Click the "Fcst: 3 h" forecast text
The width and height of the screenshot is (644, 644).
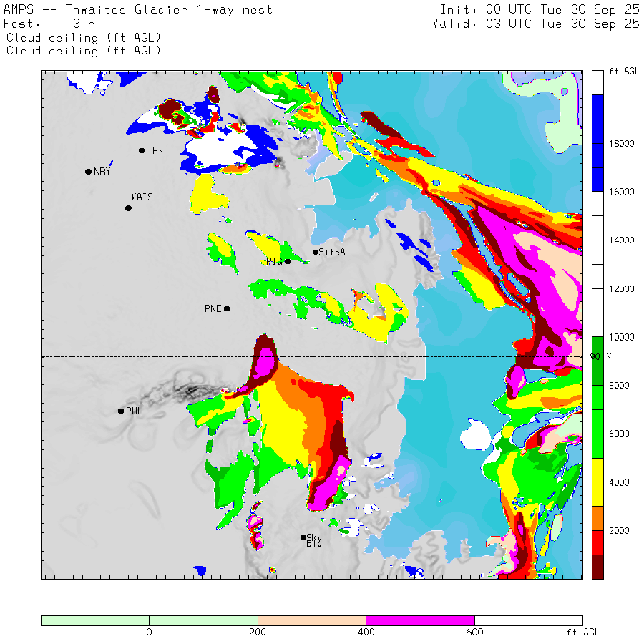pos(49,24)
